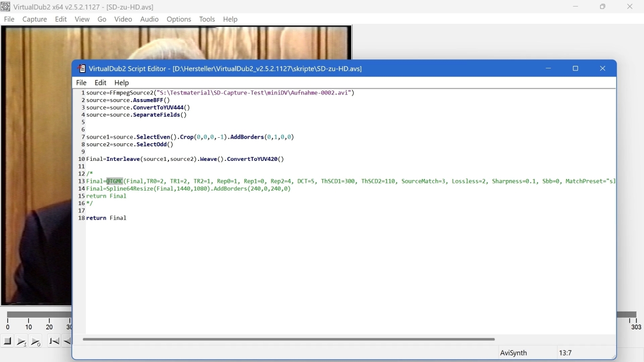Click 'return Final' on line 18
644x362 pixels.
tap(106, 218)
